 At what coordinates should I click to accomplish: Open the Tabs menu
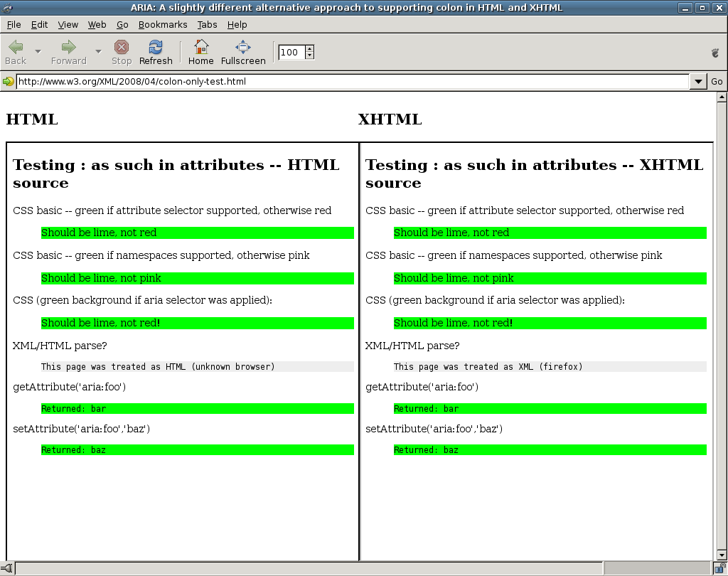click(x=207, y=25)
